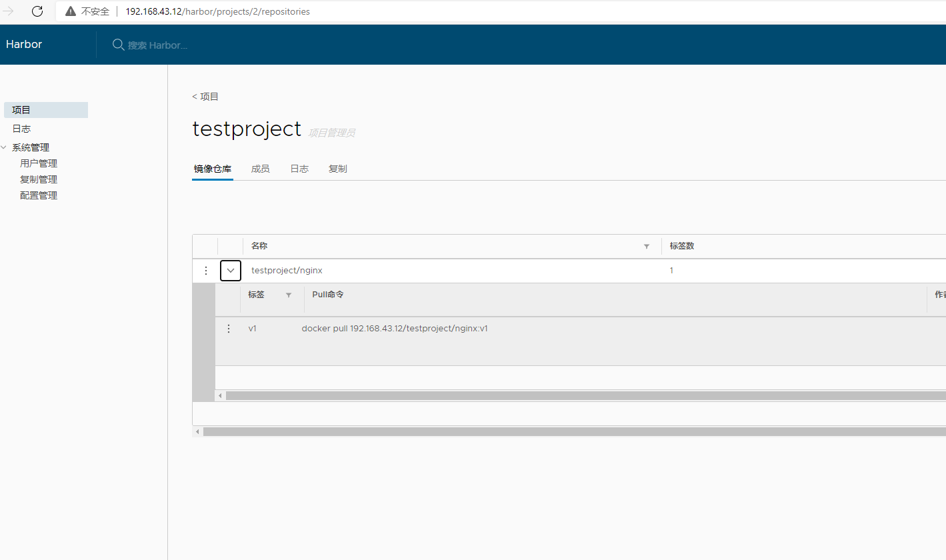Click the inner tag-table horizontal scrollbar
This screenshot has height=560, width=946.
585,396
